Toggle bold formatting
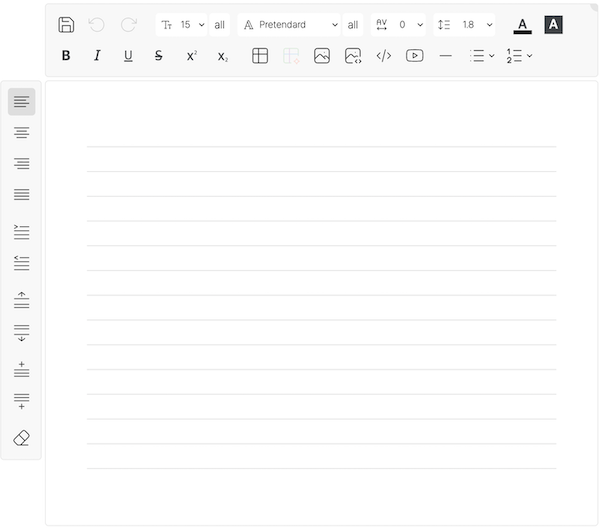Screen dimensions: 600x528 pos(66,56)
